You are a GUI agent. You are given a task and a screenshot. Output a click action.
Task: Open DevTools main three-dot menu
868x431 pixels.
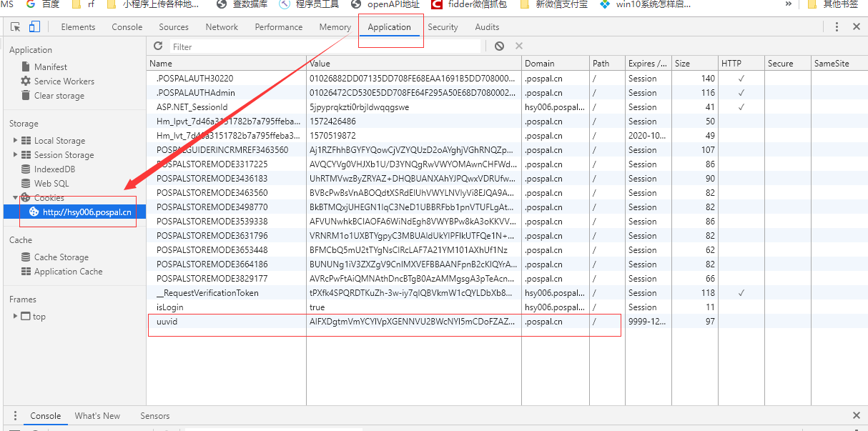[837, 26]
